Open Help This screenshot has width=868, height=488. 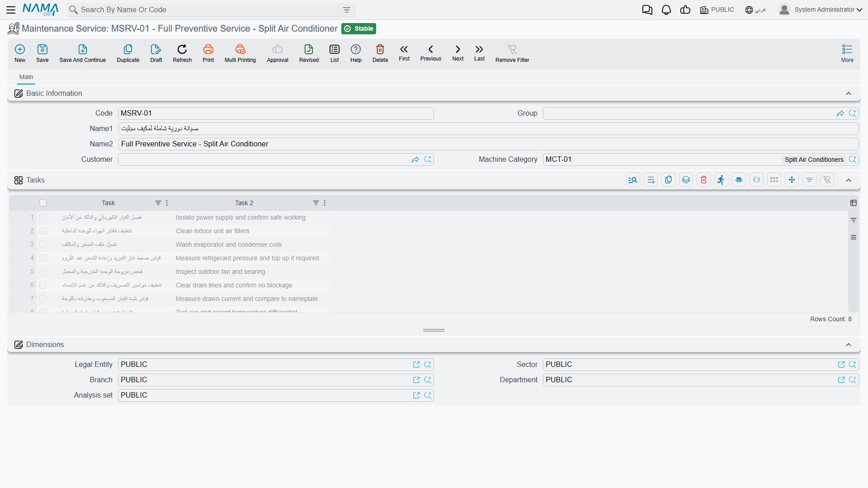356,53
